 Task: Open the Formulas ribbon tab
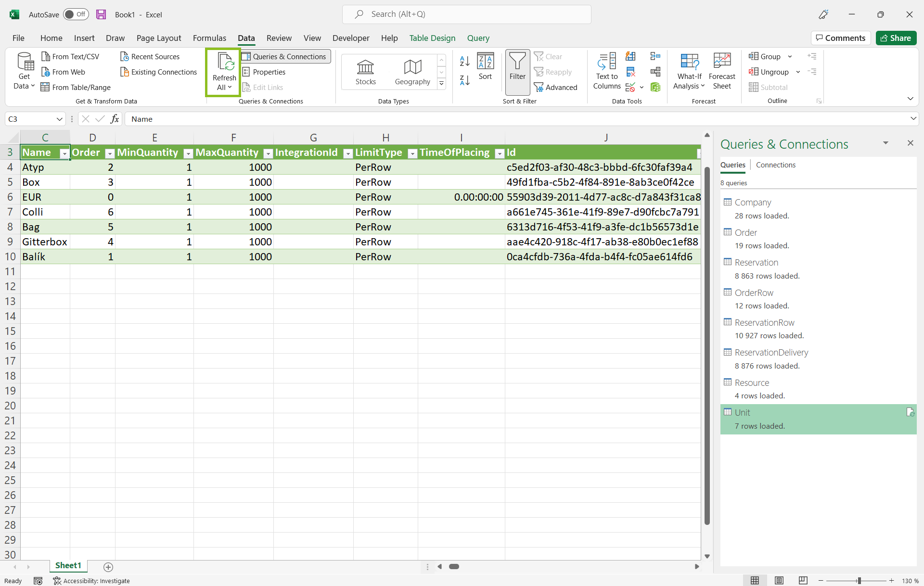pos(209,38)
